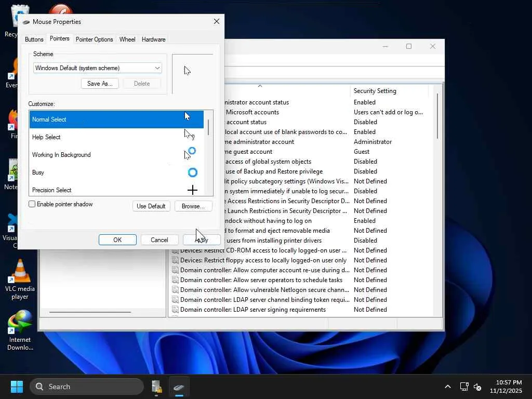Show hidden system tray icons
The width and height of the screenshot is (532, 399).
[x=447, y=387]
